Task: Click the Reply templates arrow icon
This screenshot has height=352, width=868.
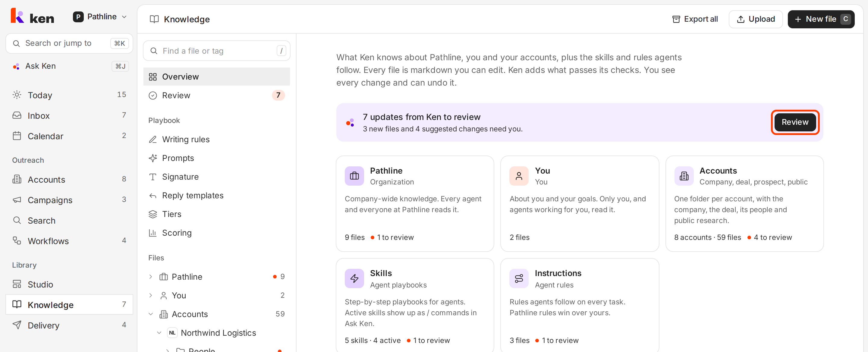Action: tap(153, 196)
